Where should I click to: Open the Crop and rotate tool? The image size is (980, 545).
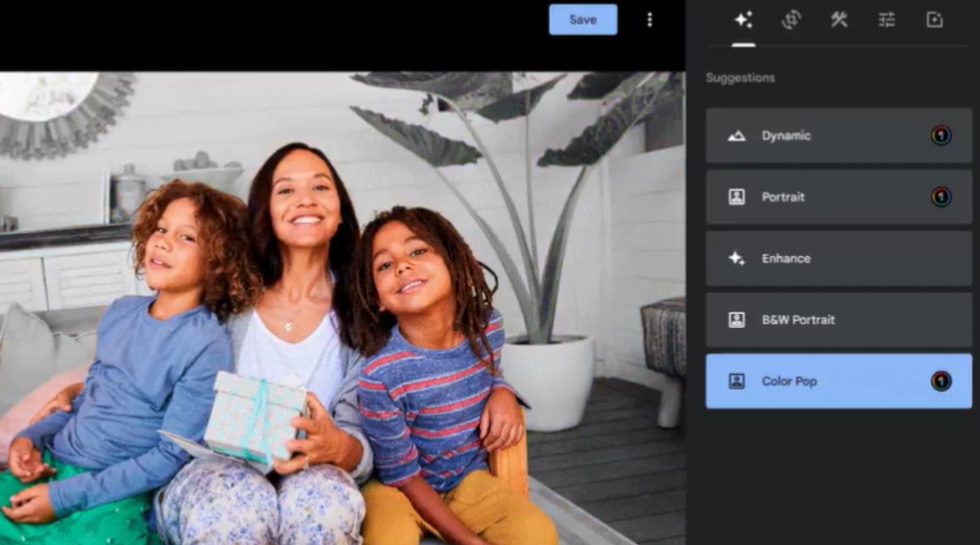(x=791, y=20)
